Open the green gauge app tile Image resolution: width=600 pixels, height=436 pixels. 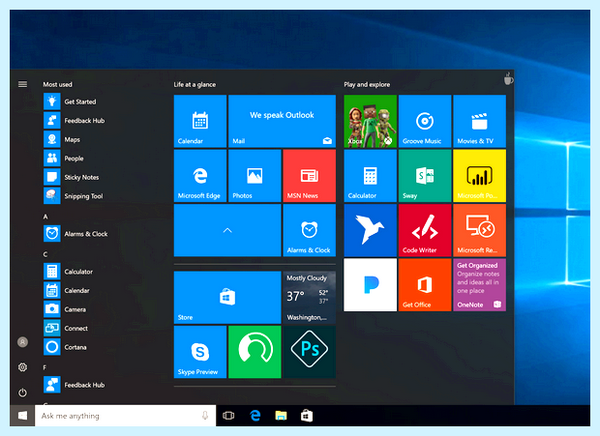tap(255, 352)
